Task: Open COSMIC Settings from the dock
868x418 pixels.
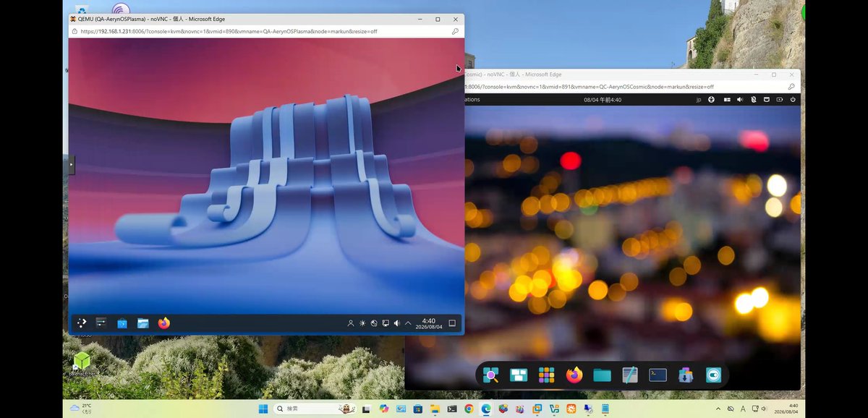Action: [x=714, y=375]
